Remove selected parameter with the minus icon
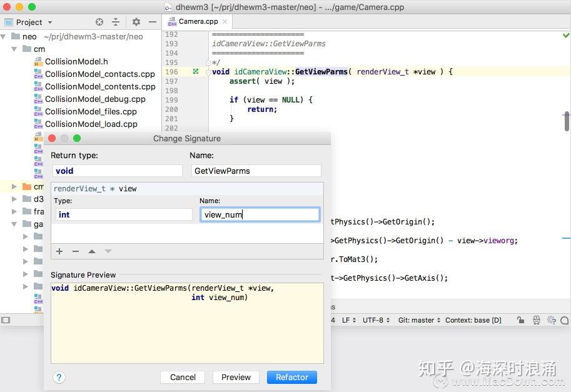This screenshot has width=571, height=392. pyautogui.click(x=75, y=251)
